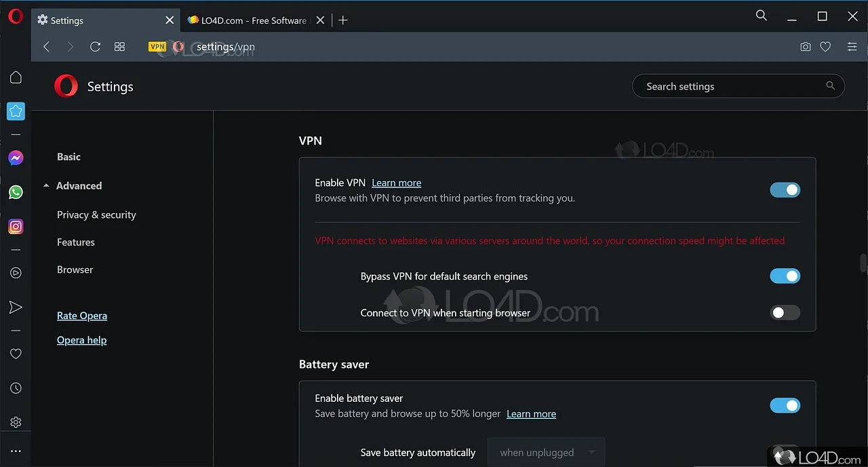Open My Flow with the arrow sidebar icon
Viewport: 868px width, 467px height.
click(x=16, y=307)
